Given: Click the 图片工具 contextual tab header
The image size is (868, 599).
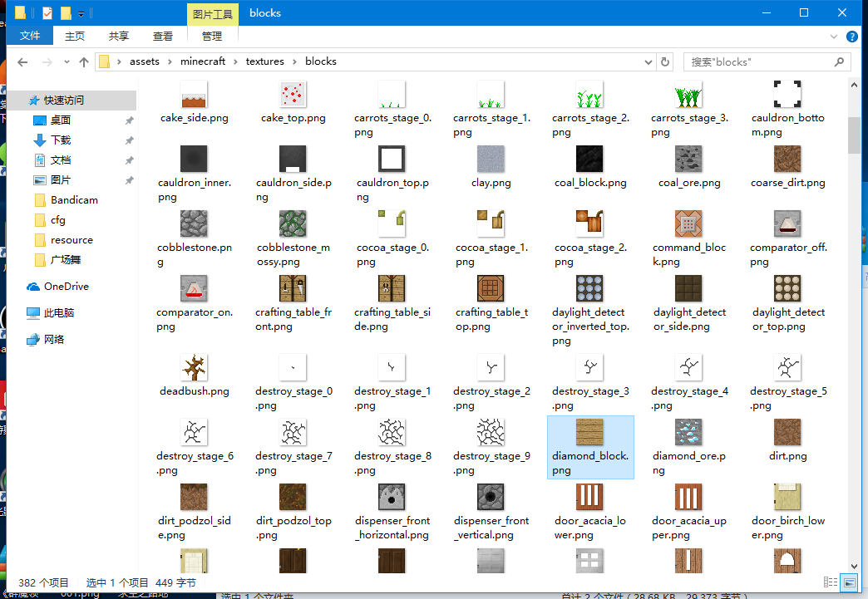Looking at the screenshot, I should tap(213, 14).
